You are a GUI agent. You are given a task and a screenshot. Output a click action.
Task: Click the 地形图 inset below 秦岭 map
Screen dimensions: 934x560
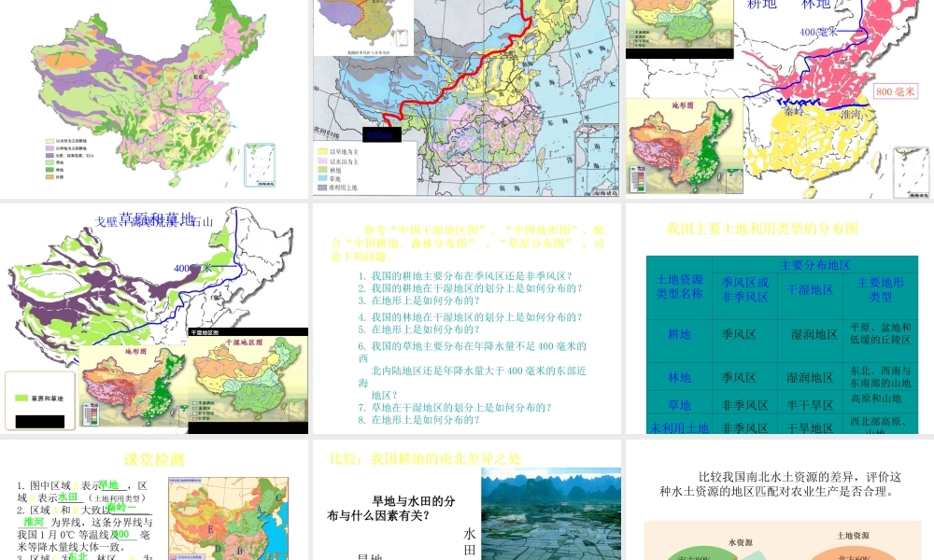(x=685, y=146)
